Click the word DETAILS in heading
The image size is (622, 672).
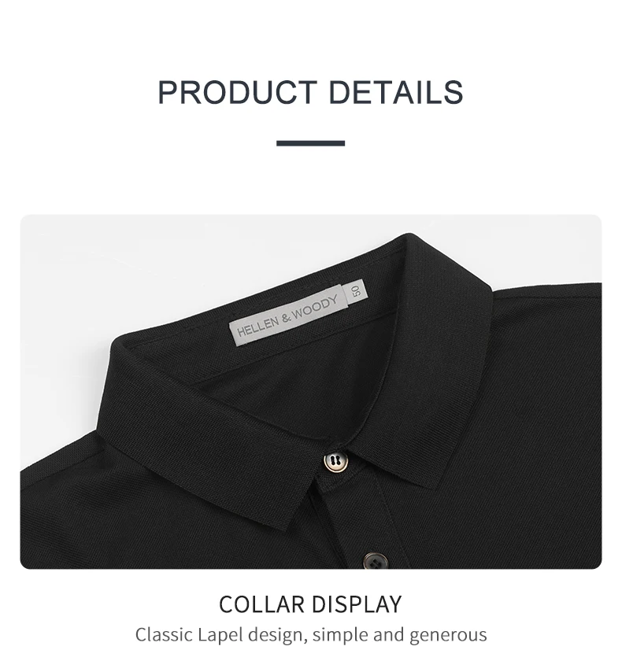click(x=396, y=92)
